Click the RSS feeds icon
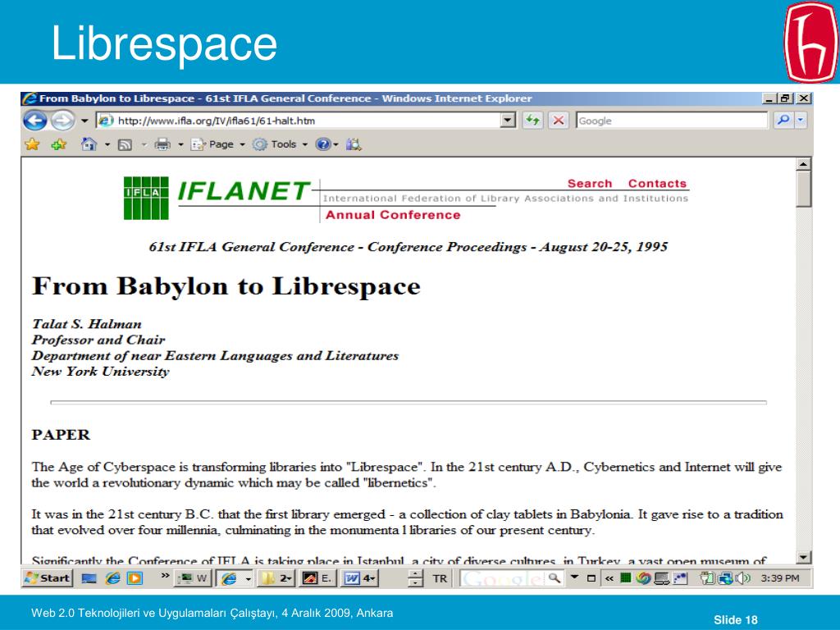 tap(125, 144)
